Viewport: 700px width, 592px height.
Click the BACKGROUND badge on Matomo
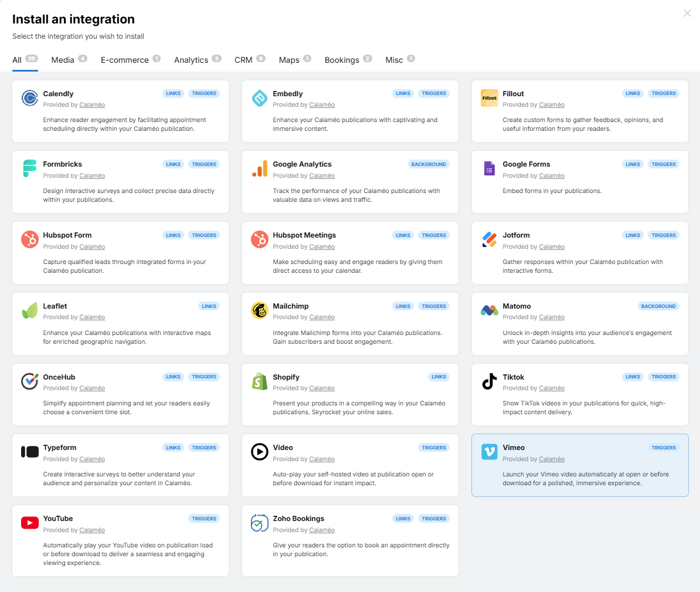[x=658, y=306]
